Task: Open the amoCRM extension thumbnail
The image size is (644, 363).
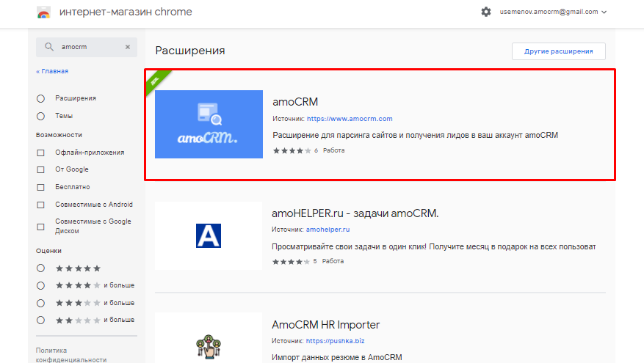Action: coord(209,124)
